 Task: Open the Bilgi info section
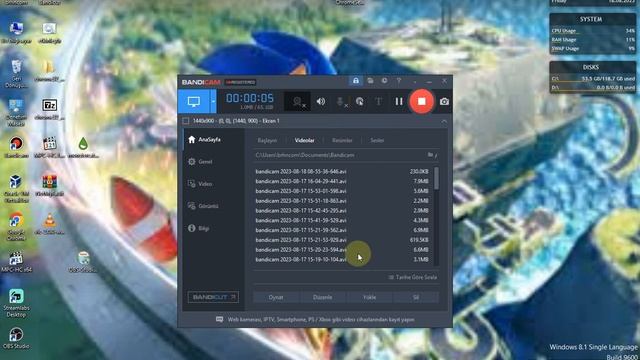click(199, 228)
